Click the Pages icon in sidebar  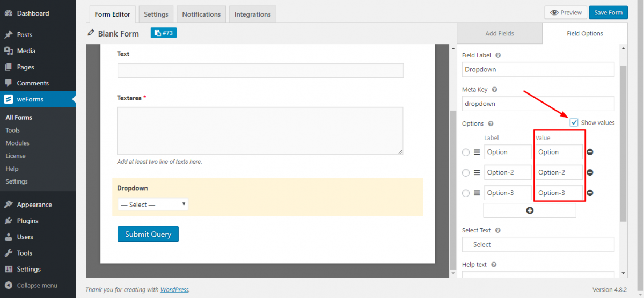(9, 67)
